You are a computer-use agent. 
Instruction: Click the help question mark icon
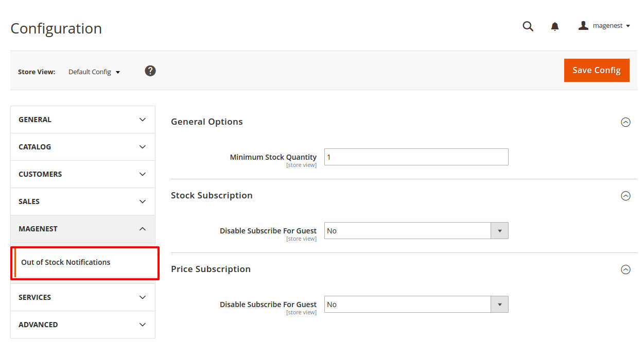click(x=150, y=71)
